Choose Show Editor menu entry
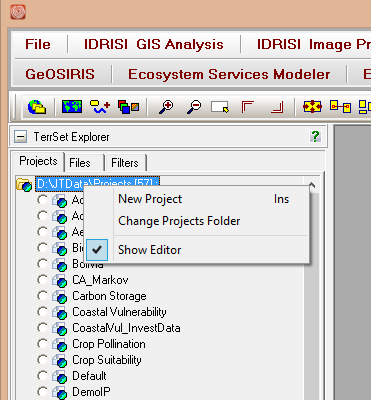This screenshot has height=400, width=371. [x=196, y=250]
